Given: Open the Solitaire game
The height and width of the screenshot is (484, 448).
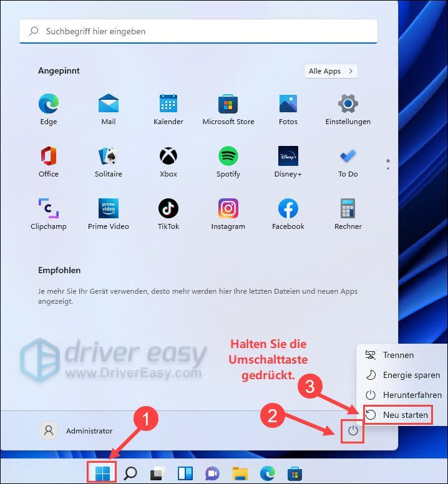Looking at the screenshot, I should [109, 162].
